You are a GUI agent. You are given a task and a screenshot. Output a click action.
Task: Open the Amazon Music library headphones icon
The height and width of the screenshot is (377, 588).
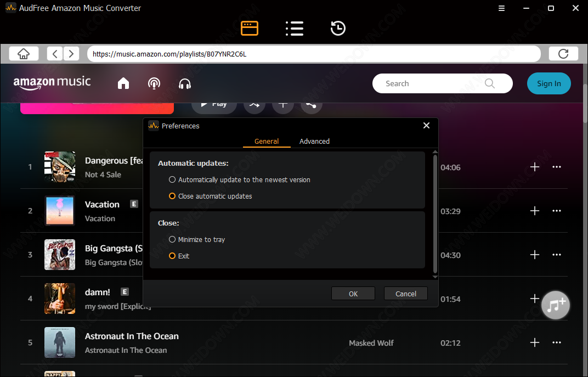(x=185, y=83)
